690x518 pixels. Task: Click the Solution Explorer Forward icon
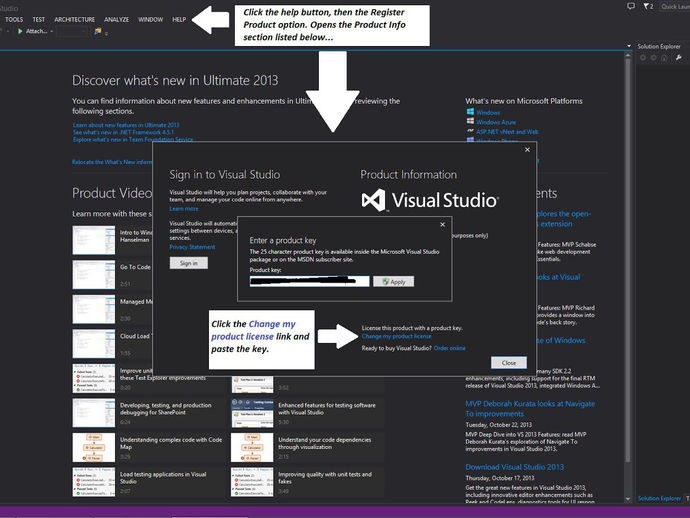[653, 58]
